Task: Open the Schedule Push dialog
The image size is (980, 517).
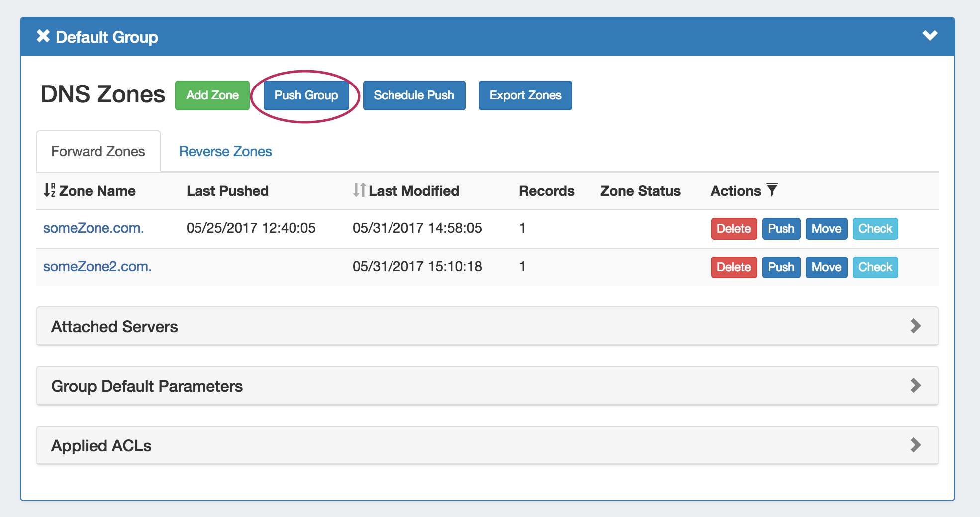Action: point(414,95)
